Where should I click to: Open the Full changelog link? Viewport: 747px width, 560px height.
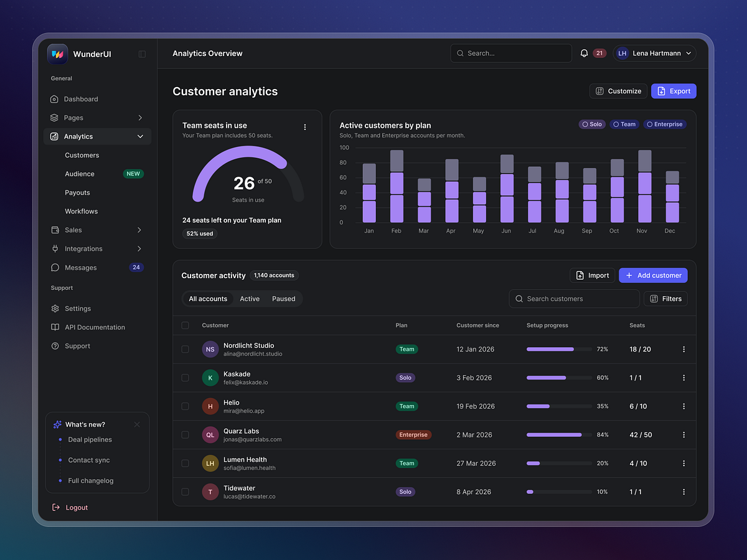91,481
